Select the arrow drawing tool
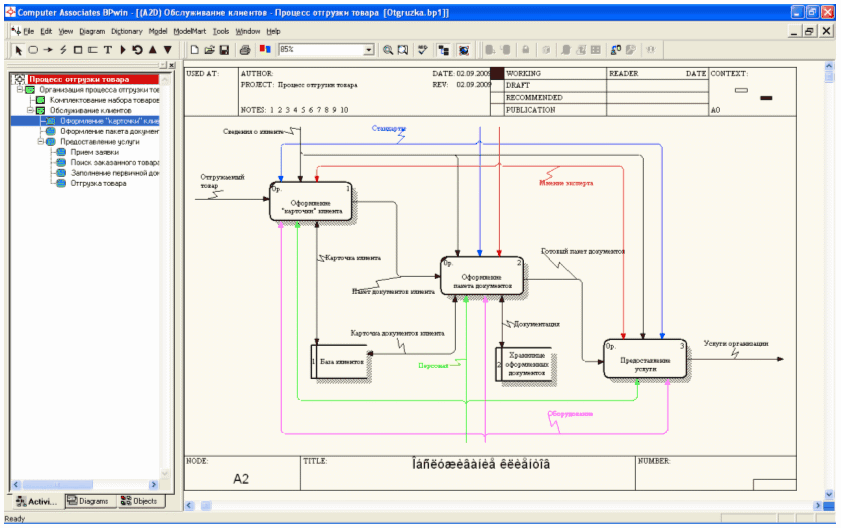The height and width of the screenshot is (528, 841). pyautogui.click(x=48, y=50)
